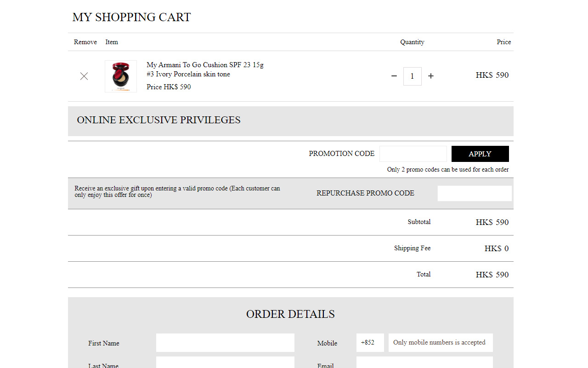
Task: Click the Order Details heading
Action: pyautogui.click(x=290, y=314)
